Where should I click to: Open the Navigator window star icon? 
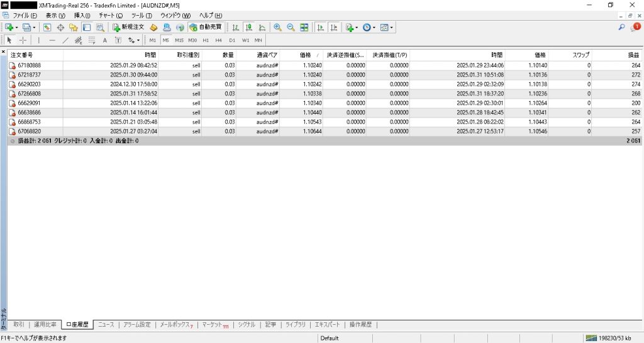(x=74, y=28)
